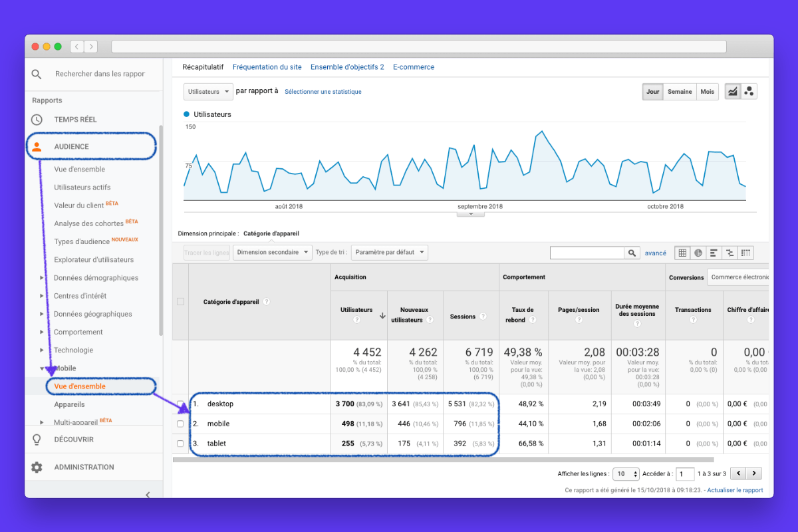Switch to percentage pie chart table view
The image size is (798, 532).
[698, 253]
